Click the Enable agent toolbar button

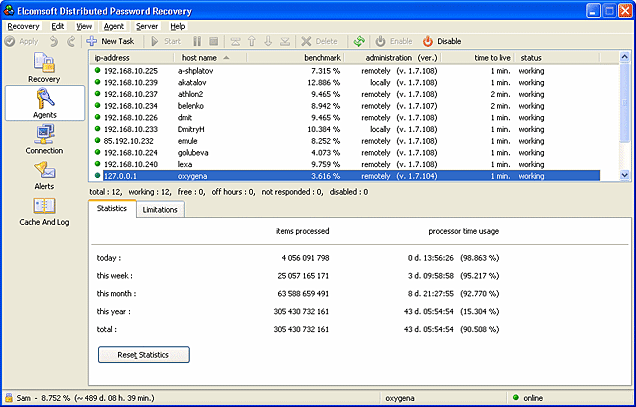393,41
